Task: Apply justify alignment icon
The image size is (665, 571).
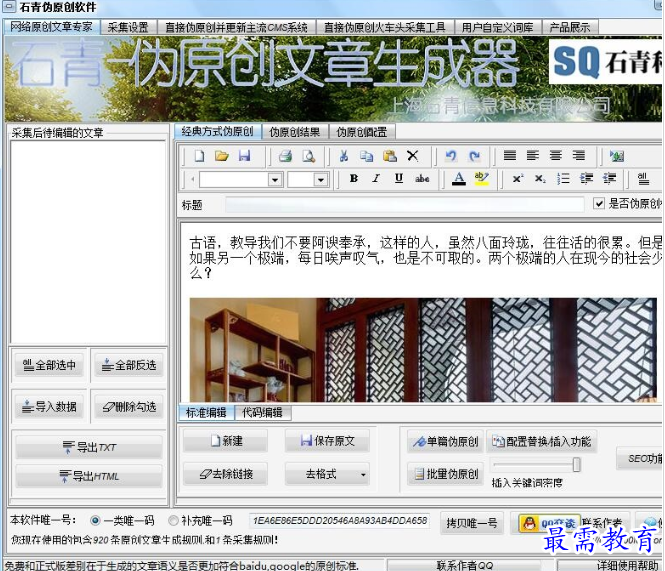Action: tap(510, 155)
